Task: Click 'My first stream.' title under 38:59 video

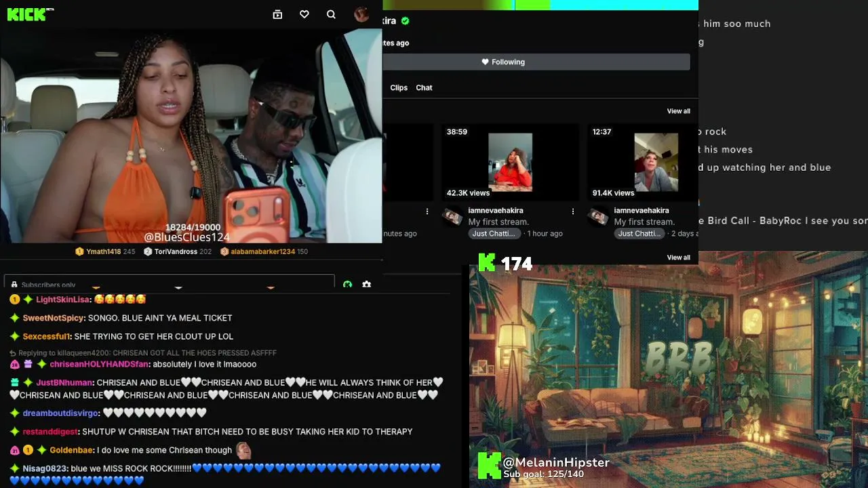Action: [498, 222]
